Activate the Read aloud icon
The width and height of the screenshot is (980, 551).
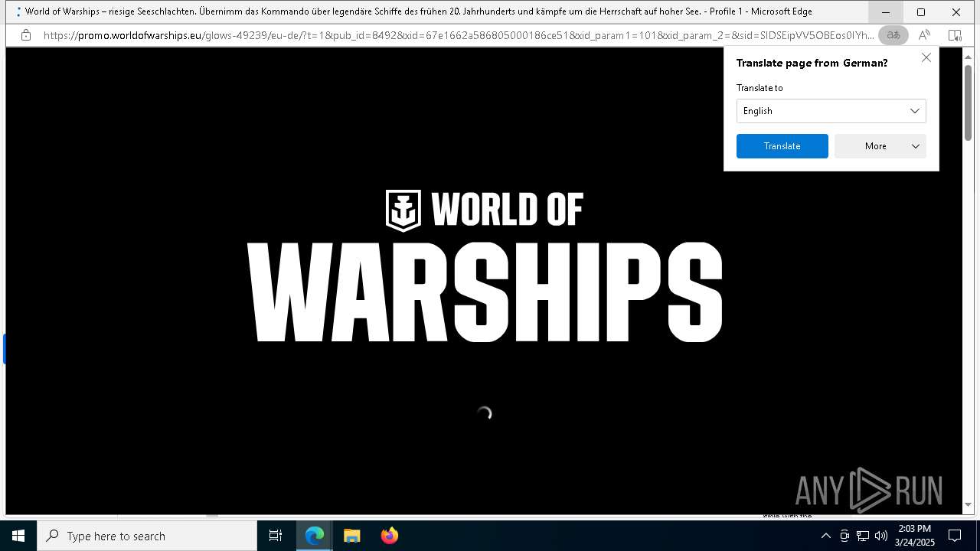click(924, 35)
